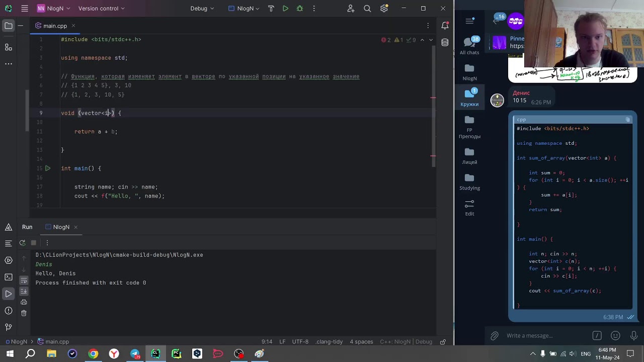
Task: Click .clang-tidy in status bar
Action: (x=329, y=342)
